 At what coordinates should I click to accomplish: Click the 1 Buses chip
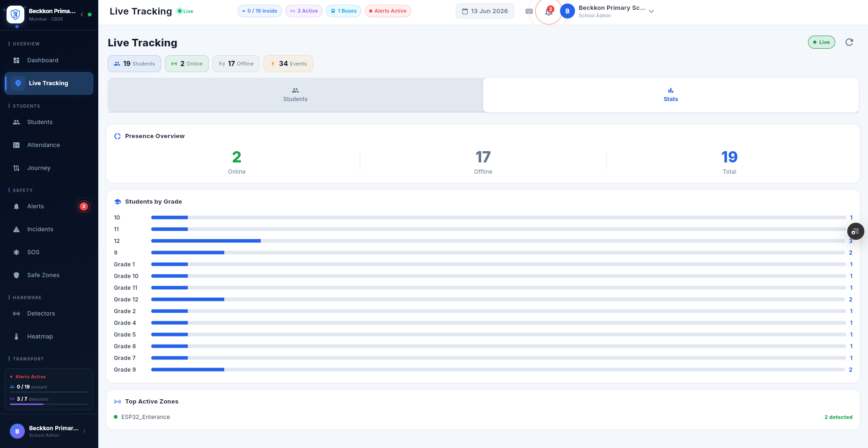(x=344, y=11)
